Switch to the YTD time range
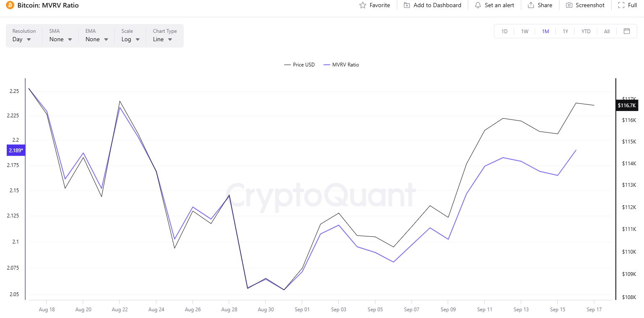644x318 pixels. (x=586, y=32)
